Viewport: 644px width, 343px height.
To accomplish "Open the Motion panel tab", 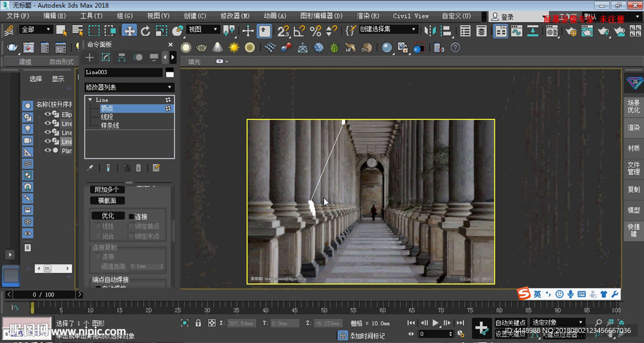I will [138, 57].
